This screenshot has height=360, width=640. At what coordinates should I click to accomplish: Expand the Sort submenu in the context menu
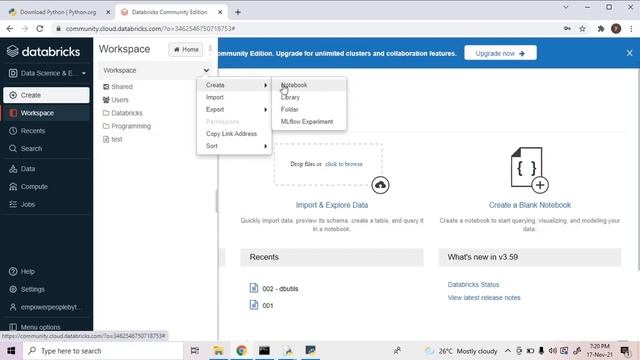234,146
